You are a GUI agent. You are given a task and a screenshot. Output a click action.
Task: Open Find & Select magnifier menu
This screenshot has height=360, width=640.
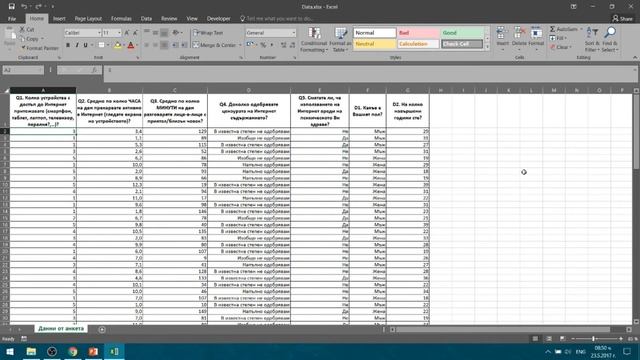coord(610,39)
